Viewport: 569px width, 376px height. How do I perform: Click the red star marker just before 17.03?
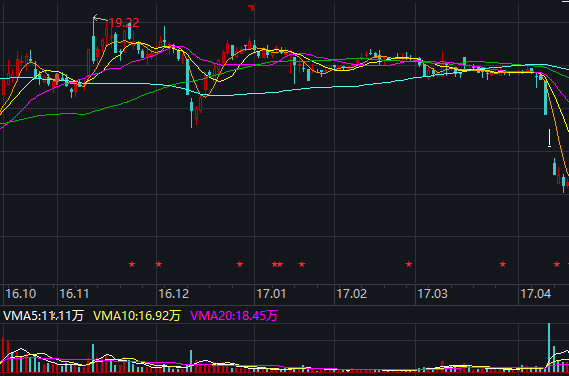[409, 264]
